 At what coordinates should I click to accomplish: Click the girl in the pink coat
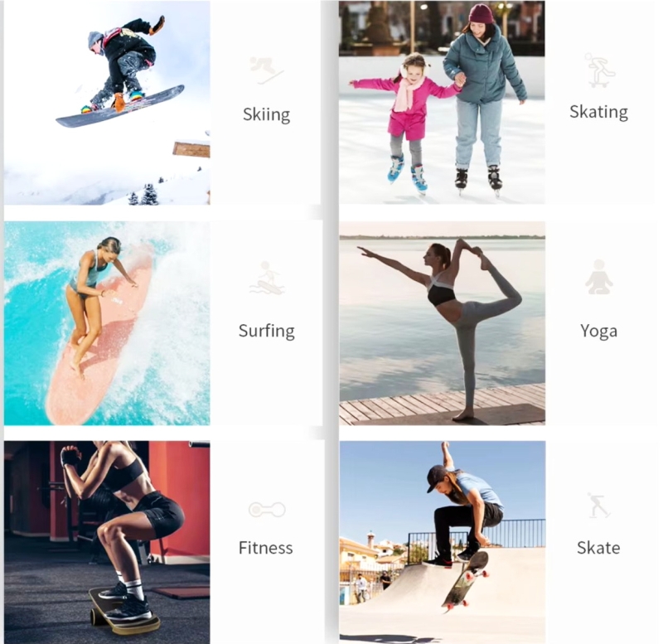point(406,120)
